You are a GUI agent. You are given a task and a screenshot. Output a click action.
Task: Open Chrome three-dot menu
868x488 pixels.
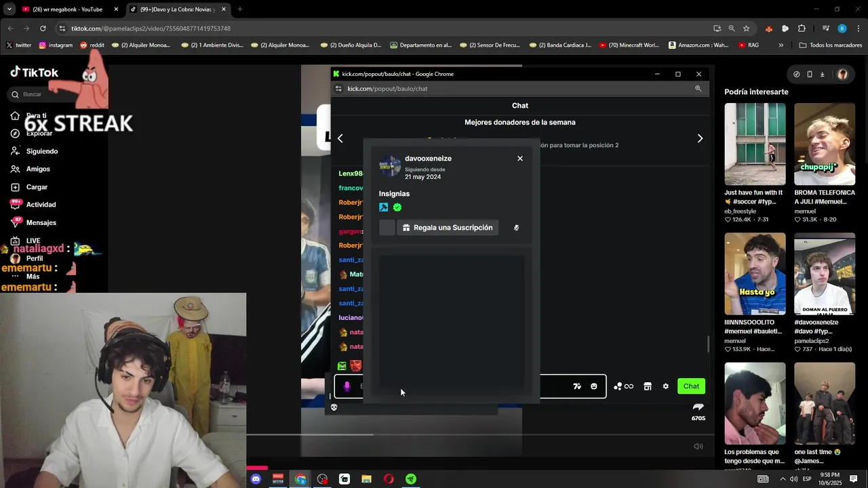click(859, 28)
